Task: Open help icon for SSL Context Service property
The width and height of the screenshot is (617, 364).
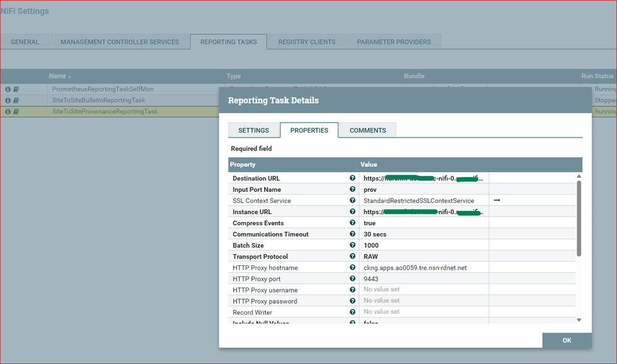Action: click(353, 201)
